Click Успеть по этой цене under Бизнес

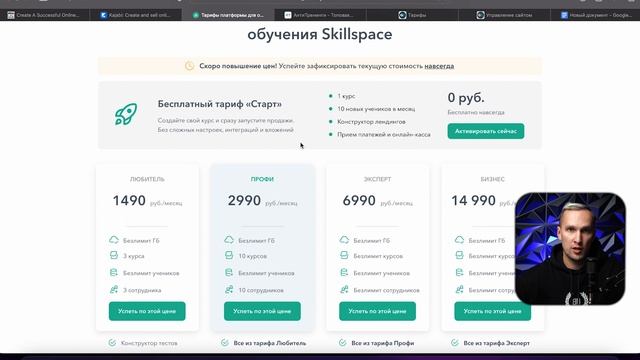[492, 311]
